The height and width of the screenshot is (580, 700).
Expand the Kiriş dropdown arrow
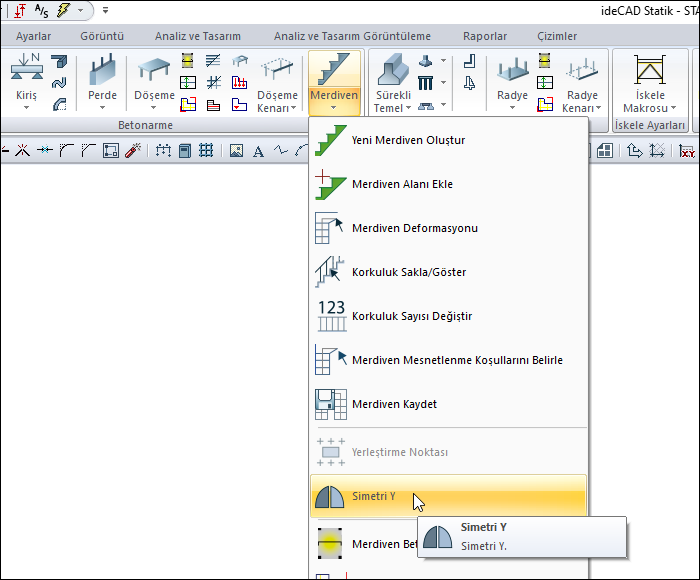(26, 108)
